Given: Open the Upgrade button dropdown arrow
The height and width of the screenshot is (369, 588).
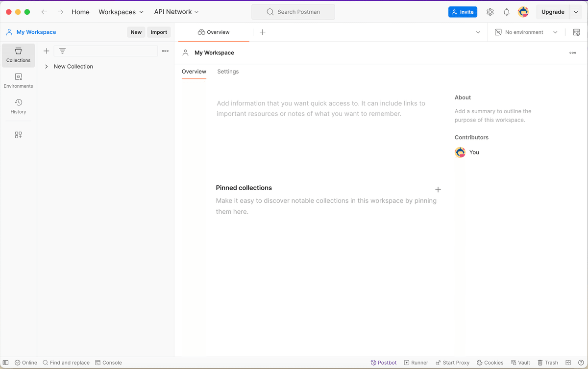Looking at the screenshot, I should click(576, 12).
